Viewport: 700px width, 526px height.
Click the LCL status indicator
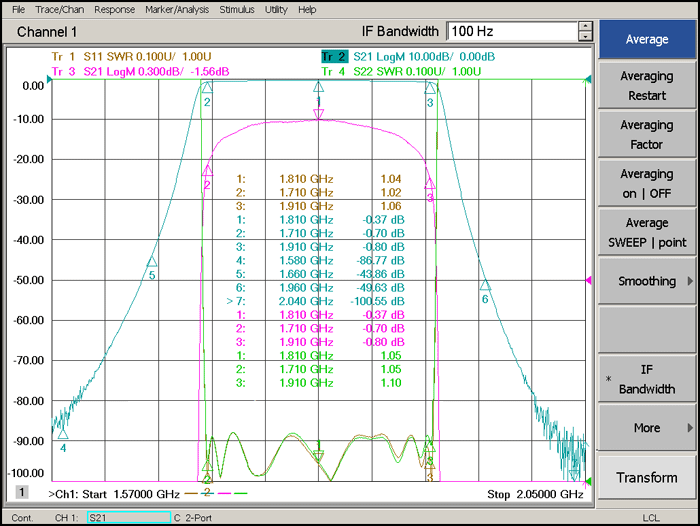tap(651, 518)
